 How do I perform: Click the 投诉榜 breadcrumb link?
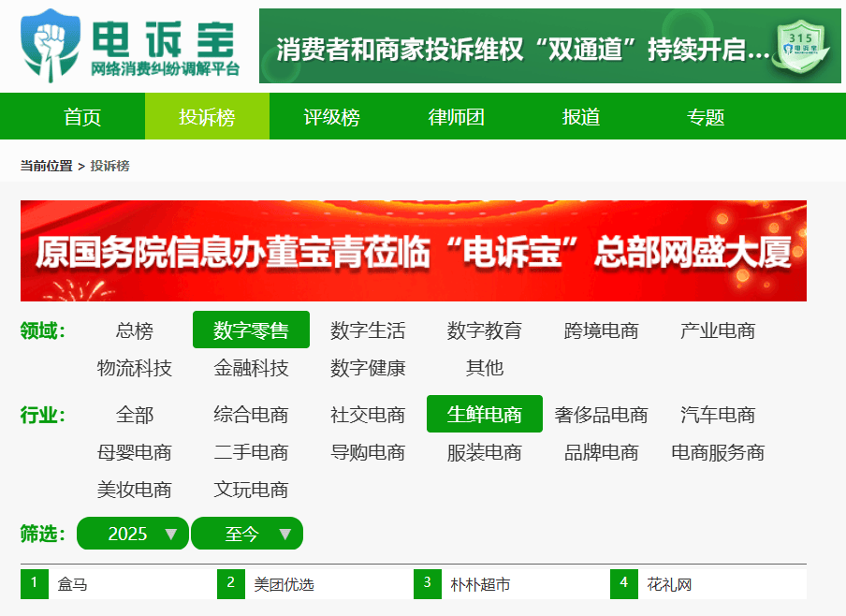109,166
